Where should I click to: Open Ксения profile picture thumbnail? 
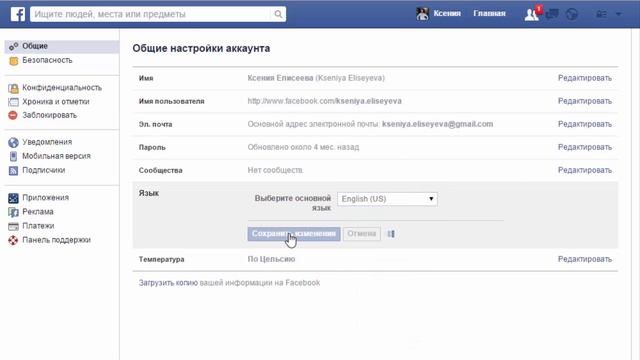pos(422,14)
